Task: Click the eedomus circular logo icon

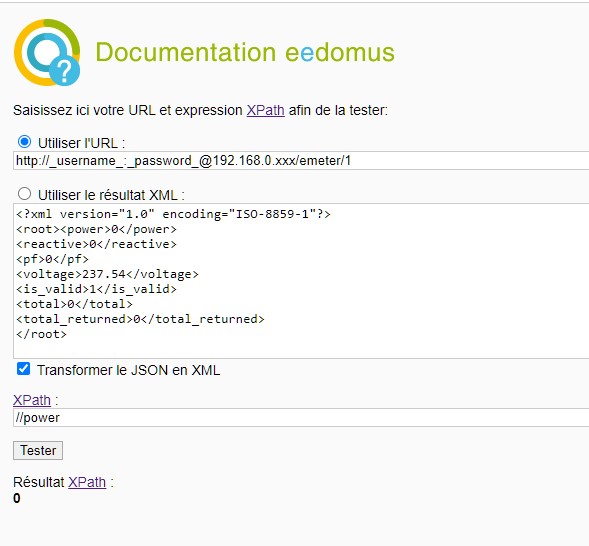Action: (47, 52)
